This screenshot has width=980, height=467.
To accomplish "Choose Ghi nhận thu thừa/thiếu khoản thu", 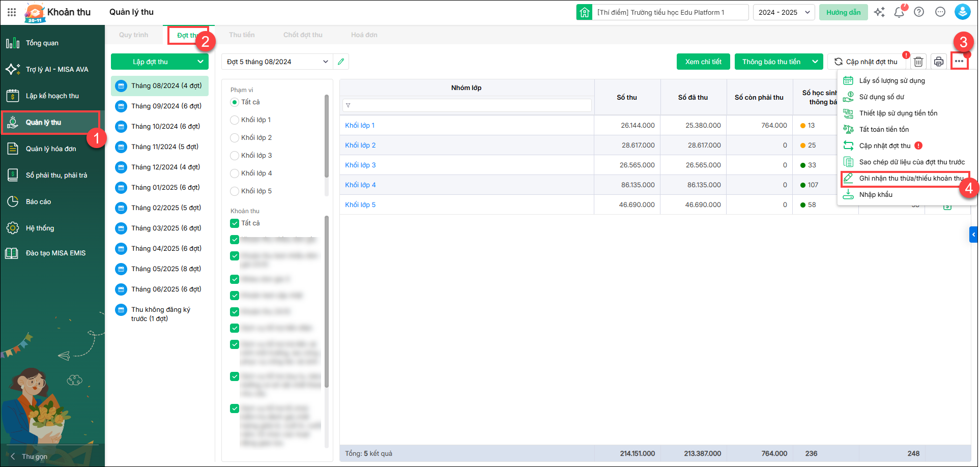I will pos(911,179).
